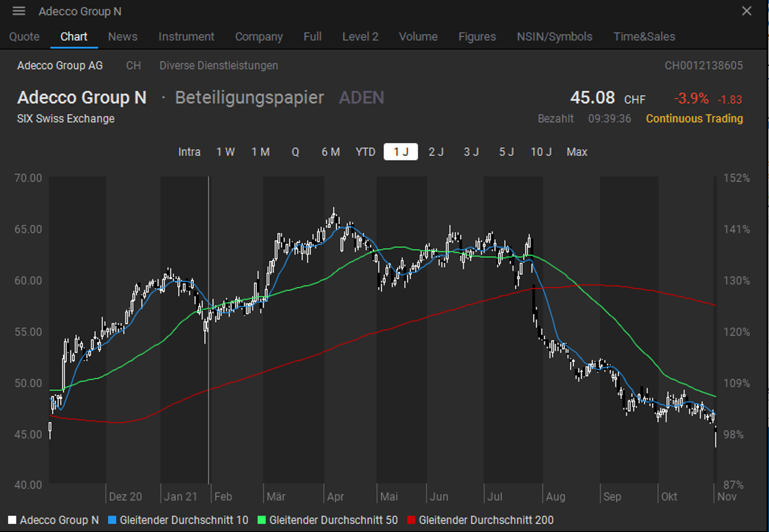The height and width of the screenshot is (532, 769).
Task: Open the hamburger menu icon
Action: tap(19, 11)
